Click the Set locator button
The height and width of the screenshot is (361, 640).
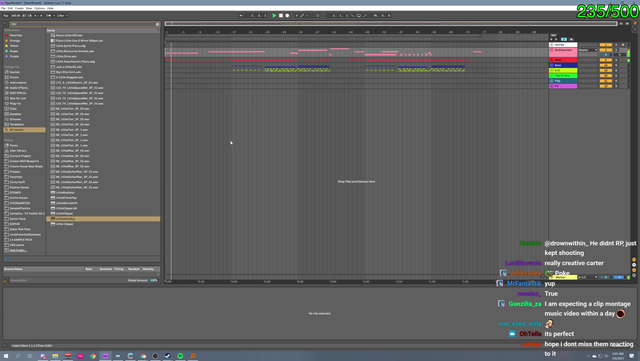[x=553, y=35]
